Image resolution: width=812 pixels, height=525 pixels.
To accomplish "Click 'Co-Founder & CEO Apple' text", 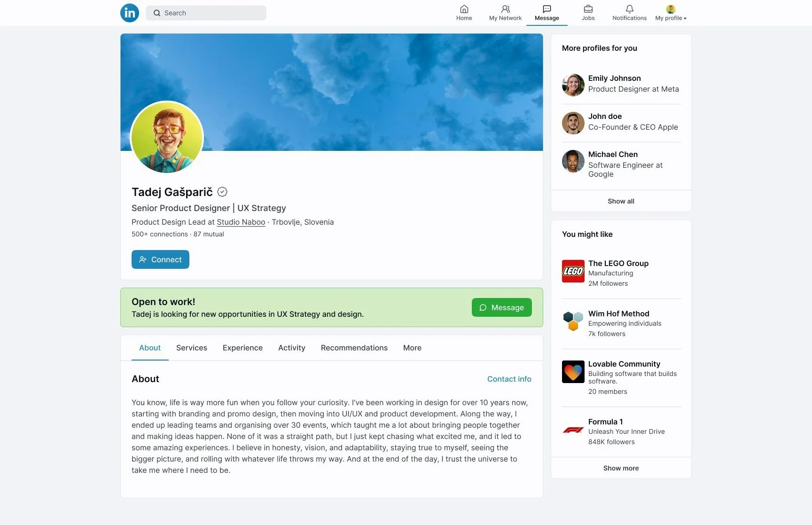I will coord(633,127).
